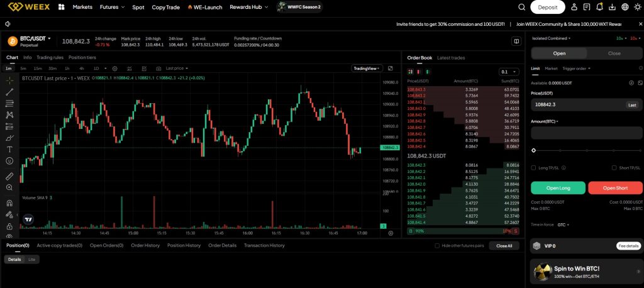Check Hide other futures pairs
The width and height of the screenshot is (644, 288).
(438, 246)
